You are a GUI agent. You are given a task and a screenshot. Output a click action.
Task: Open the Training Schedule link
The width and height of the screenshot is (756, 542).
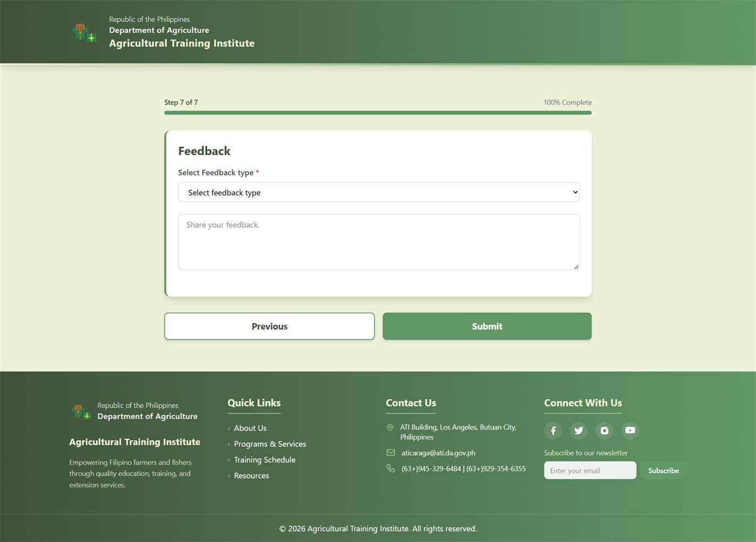tap(265, 459)
